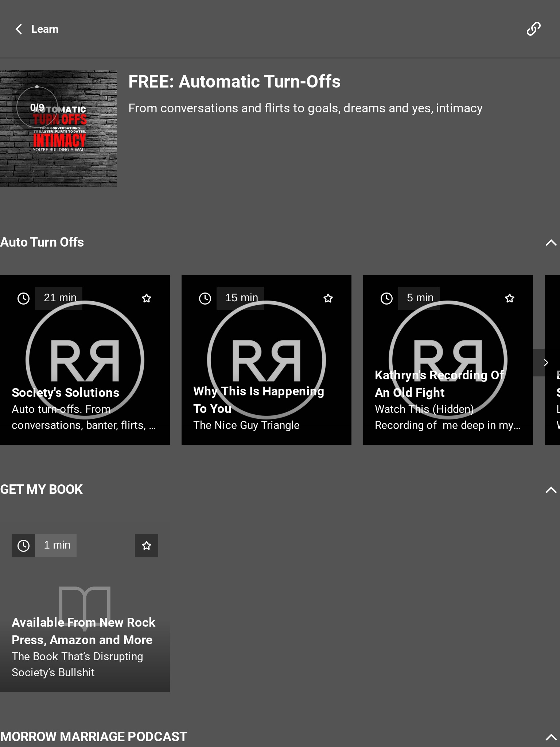The width and height of the screenshot is (560, 747).
Task: Tap clock icon on 15 min lesson
Action: click(205, 298)
